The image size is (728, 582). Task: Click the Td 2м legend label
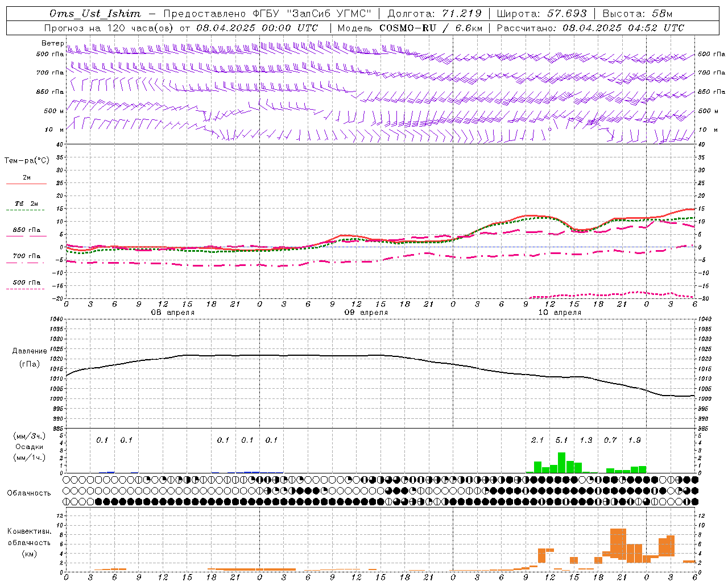click(x=26, y=203)
